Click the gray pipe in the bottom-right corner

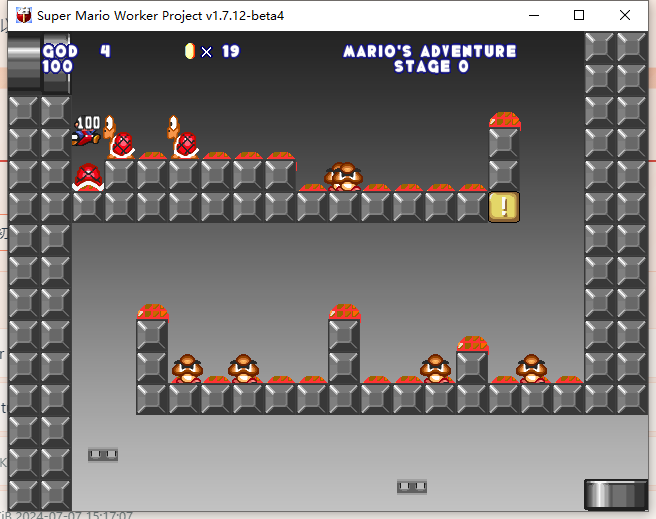[x=615, y=494]
